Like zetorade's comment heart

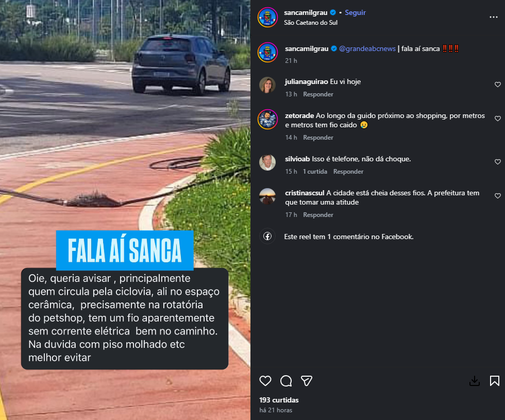tap(498, 119)
